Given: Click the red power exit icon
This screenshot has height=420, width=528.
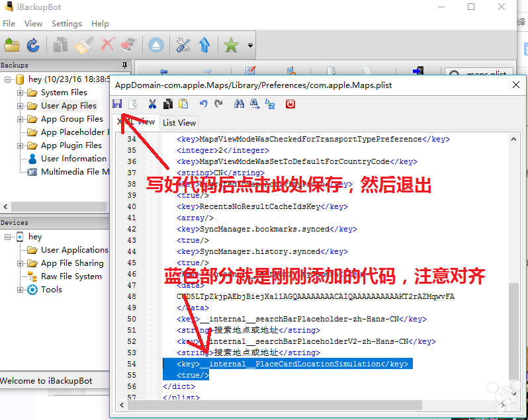Looking at the screenshot, I should pyautogui.click(x=290, y=104).
